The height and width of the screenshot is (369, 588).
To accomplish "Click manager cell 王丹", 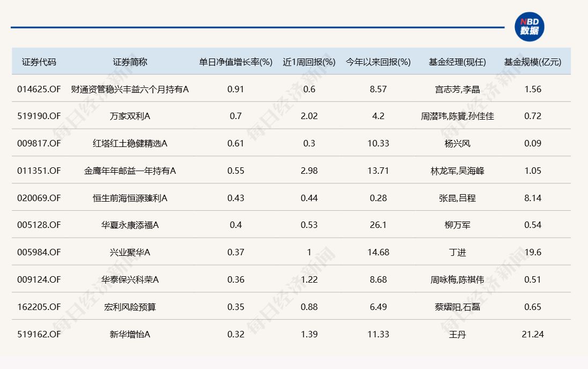I will point(457,335).
